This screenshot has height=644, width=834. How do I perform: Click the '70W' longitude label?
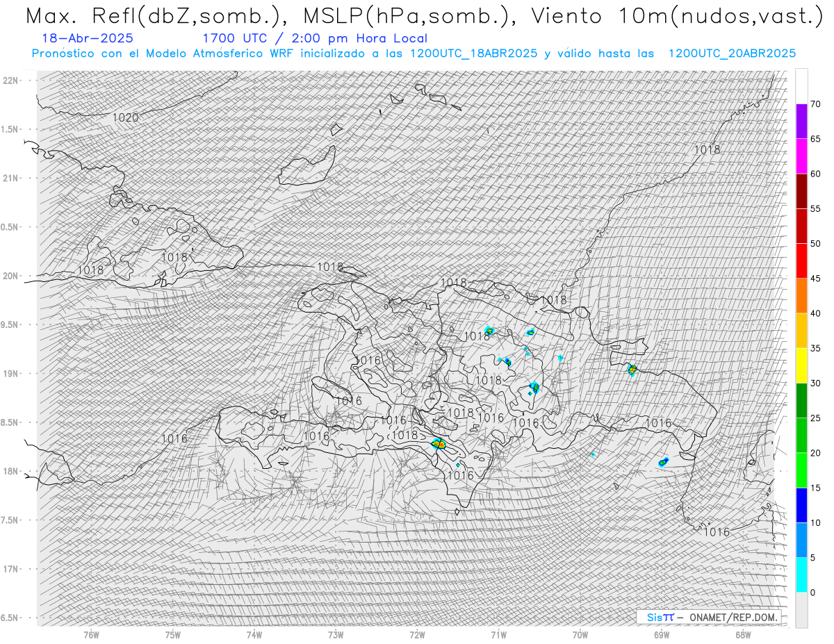pos(580,634)
